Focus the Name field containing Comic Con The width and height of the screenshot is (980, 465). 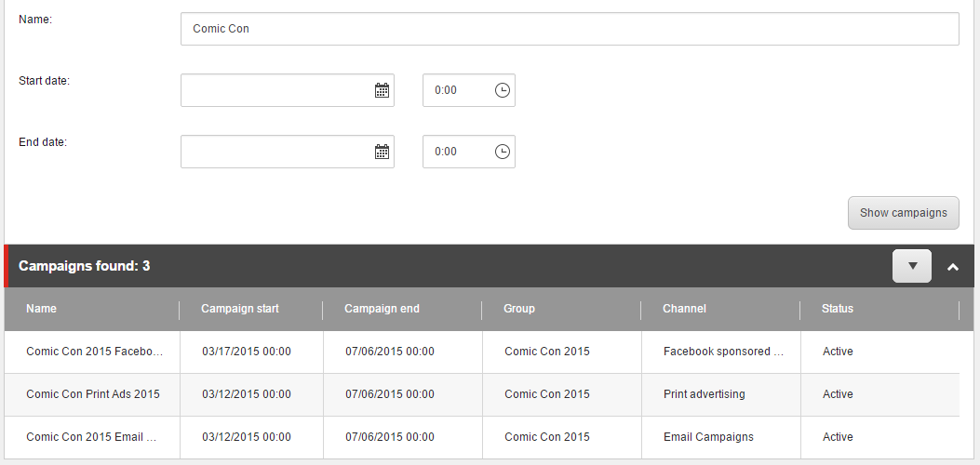(570, 29)
